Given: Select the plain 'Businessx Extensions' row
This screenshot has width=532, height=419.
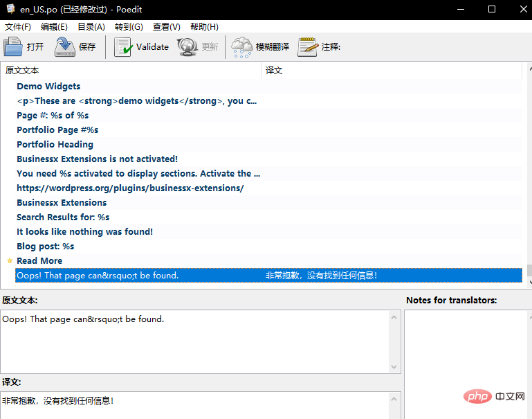Looking at the screenshot, I should (268, 203).
